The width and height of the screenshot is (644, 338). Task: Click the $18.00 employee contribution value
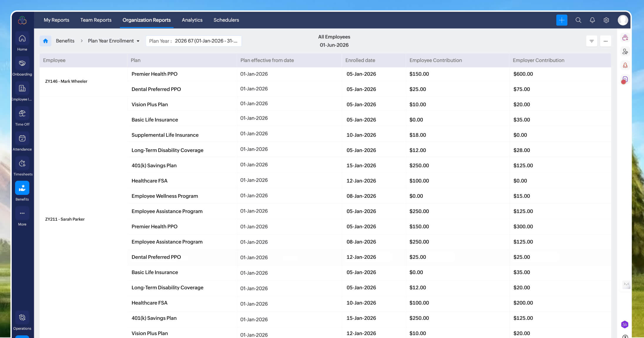(x=417, y=135)
